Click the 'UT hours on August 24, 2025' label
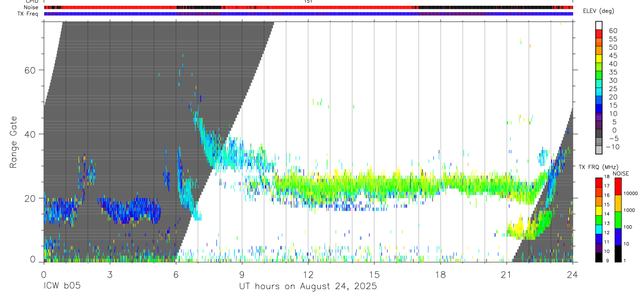Image resolution: width=644 pixels, height=297 pixels. [308, 286]
